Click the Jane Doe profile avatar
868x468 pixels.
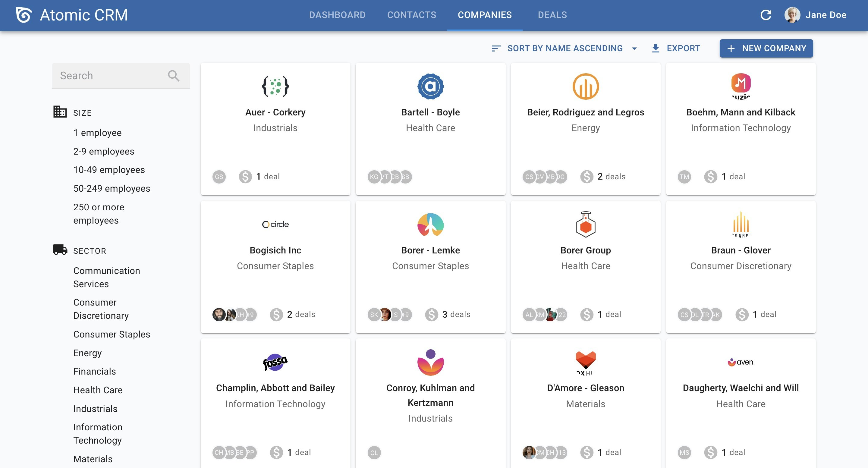coord(793,15)
